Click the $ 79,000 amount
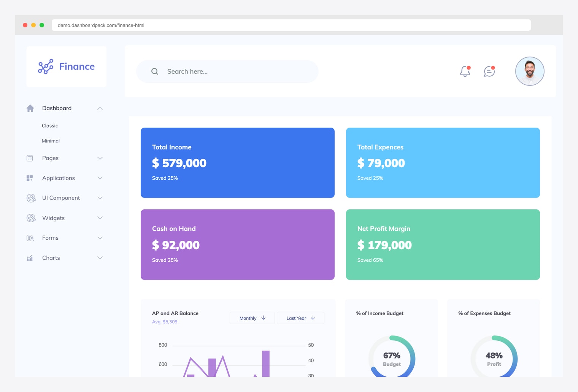This screenshot has height=392, width=578. click(x=381, y=163)
